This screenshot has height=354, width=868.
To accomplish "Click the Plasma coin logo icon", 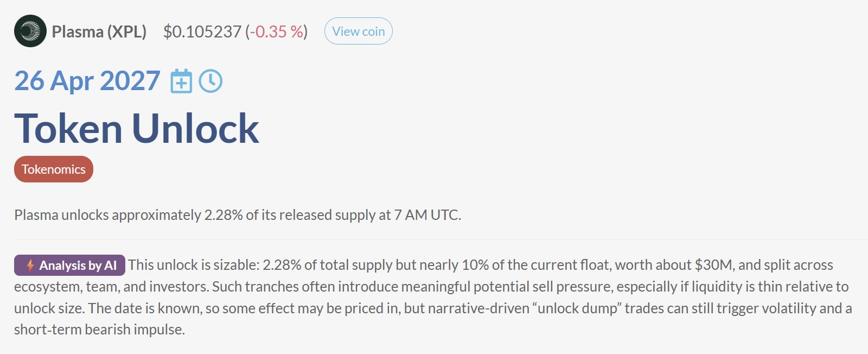I will pyautogui.click(x=30, y=31).
